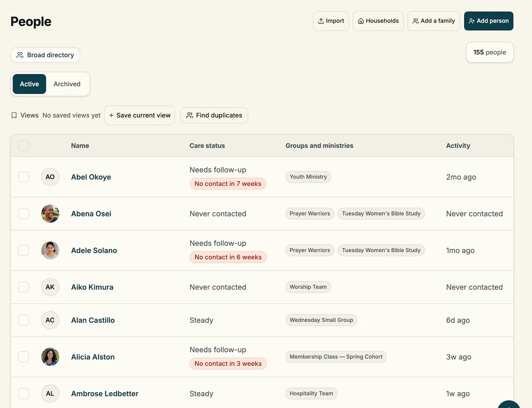Image resolution: width=532 pixels, height=408 pixels.
Task: Open the Households page
Action: tap(378, 21)
